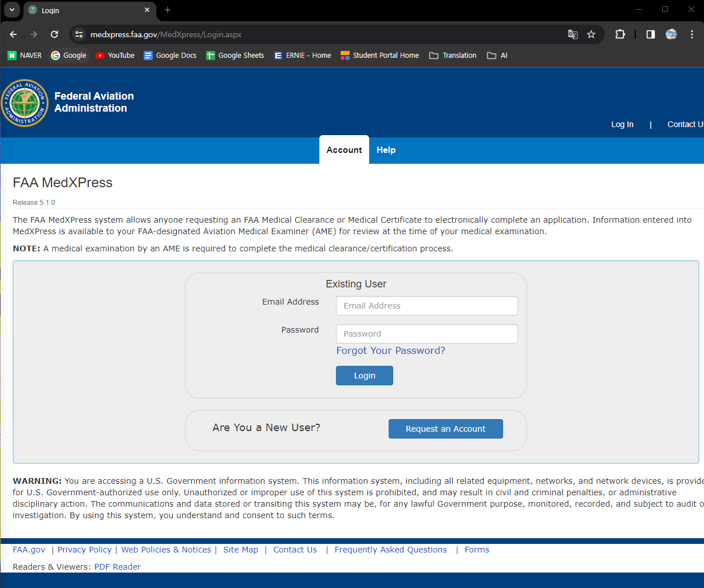Focus the Password field
The height and width of the screenshot is (588, 704).
(427, 334)
